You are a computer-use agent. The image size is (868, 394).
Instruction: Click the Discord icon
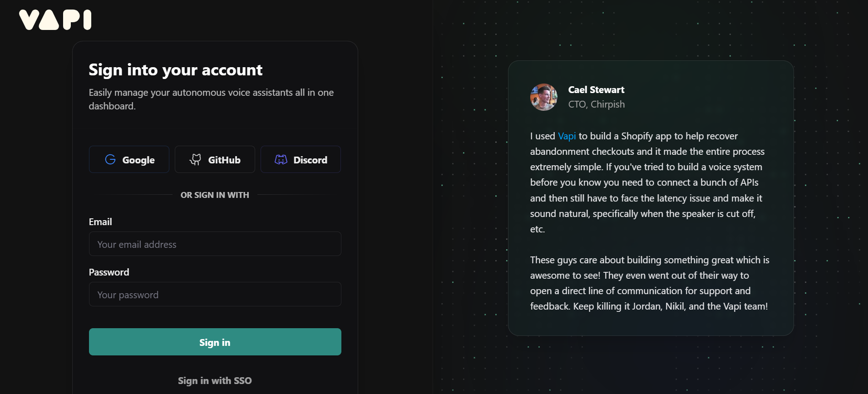pos(281,159)
